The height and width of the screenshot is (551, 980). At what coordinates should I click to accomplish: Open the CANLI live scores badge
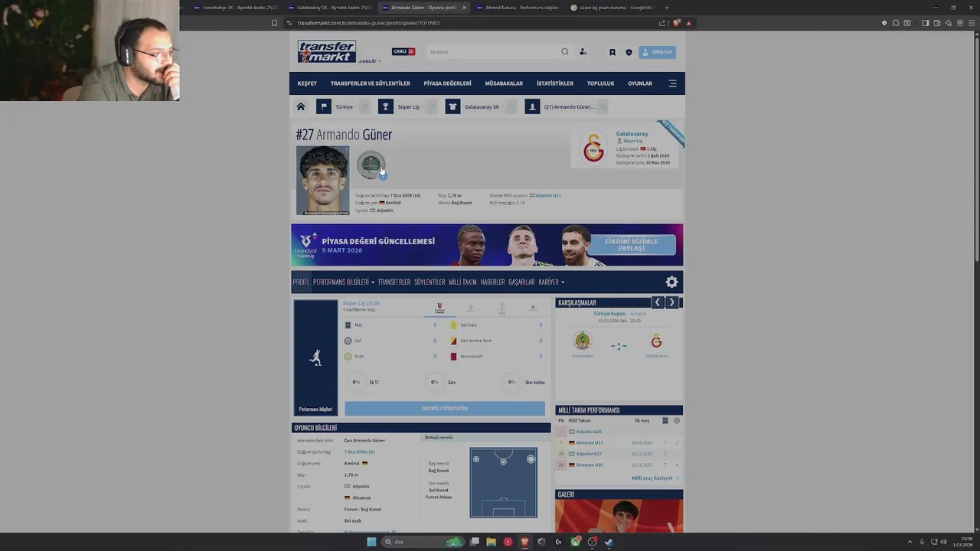(x=403, y=51)
